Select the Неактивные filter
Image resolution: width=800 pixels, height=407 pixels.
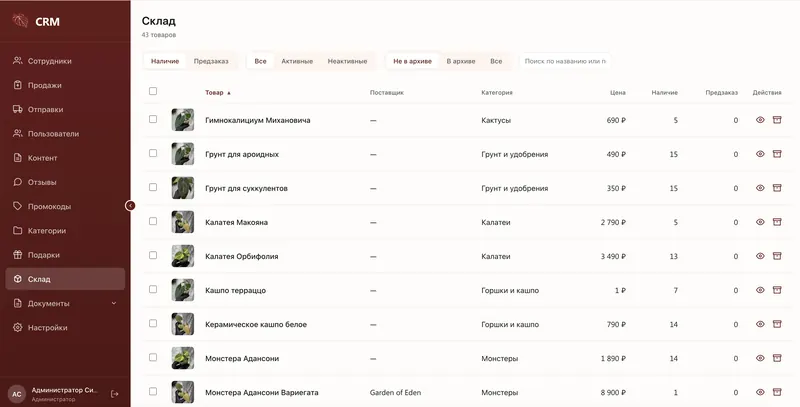(347, 61)
